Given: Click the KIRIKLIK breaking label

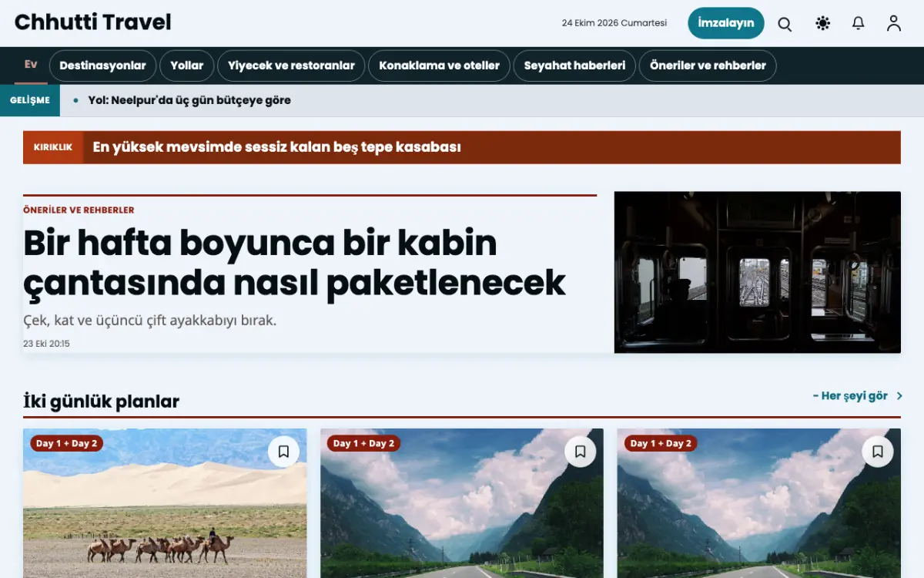Looking at the screenshot, I should pyautogui.click(x=53, y=147).
